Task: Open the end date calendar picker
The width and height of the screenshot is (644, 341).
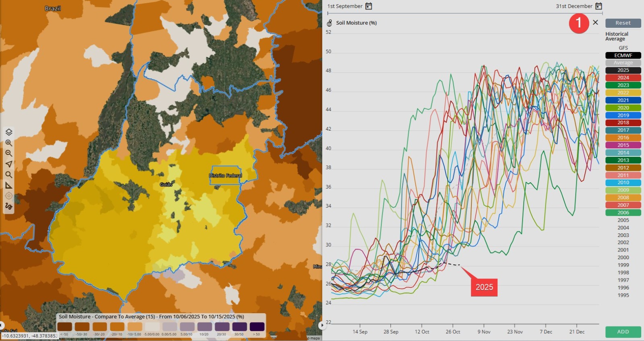Action: pyautogui.click(x=599, y=6)
